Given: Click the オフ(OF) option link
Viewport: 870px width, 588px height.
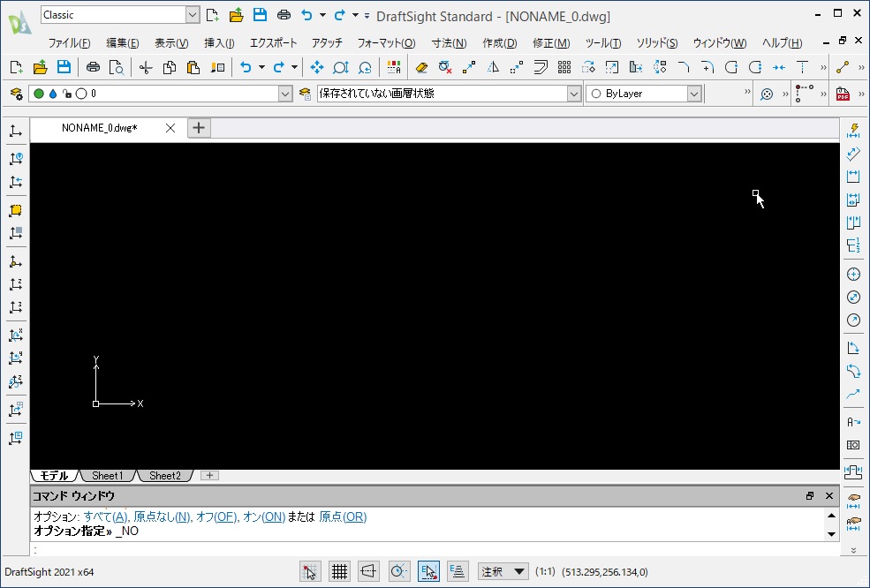Looking at the screenshot, I should click(x=216, y=517).
